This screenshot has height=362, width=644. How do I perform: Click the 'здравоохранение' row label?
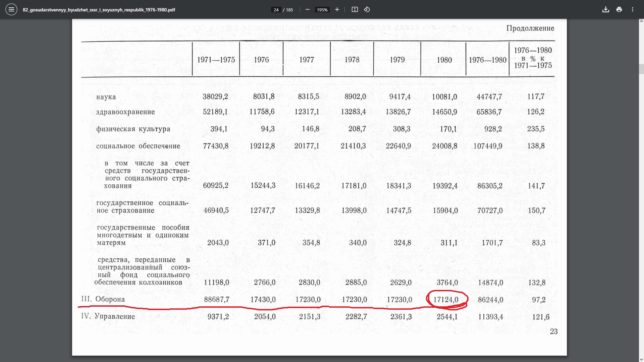click(125, 112)
